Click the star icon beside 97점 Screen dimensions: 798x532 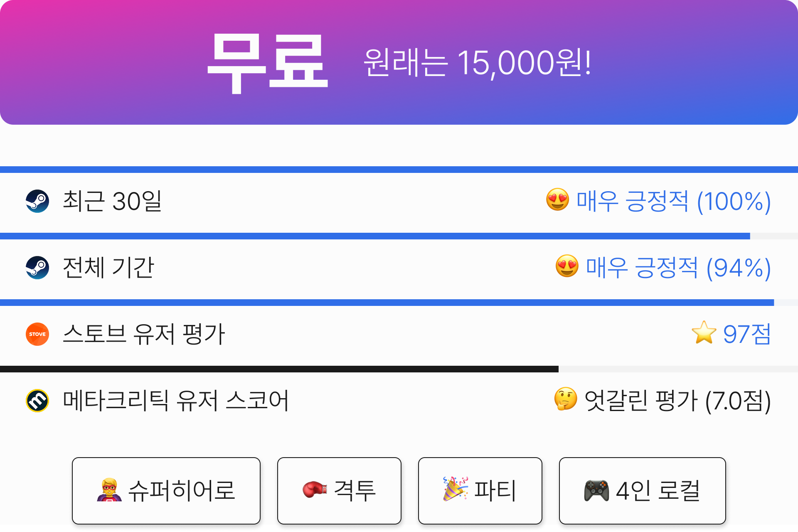coord(704,333)
